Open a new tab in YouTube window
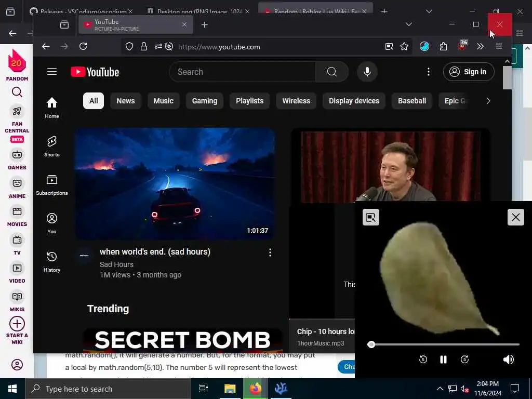532x399 pixels. coord(204,25)
